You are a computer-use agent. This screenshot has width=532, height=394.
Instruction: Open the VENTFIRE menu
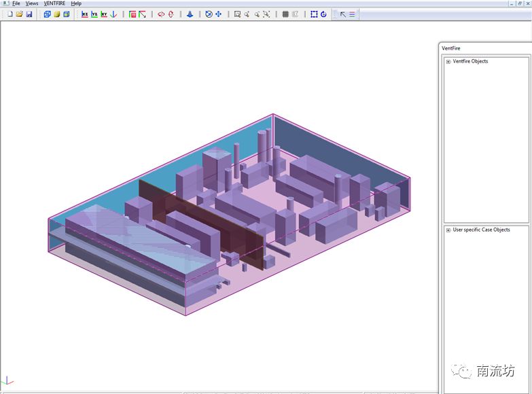pos(55,3)
